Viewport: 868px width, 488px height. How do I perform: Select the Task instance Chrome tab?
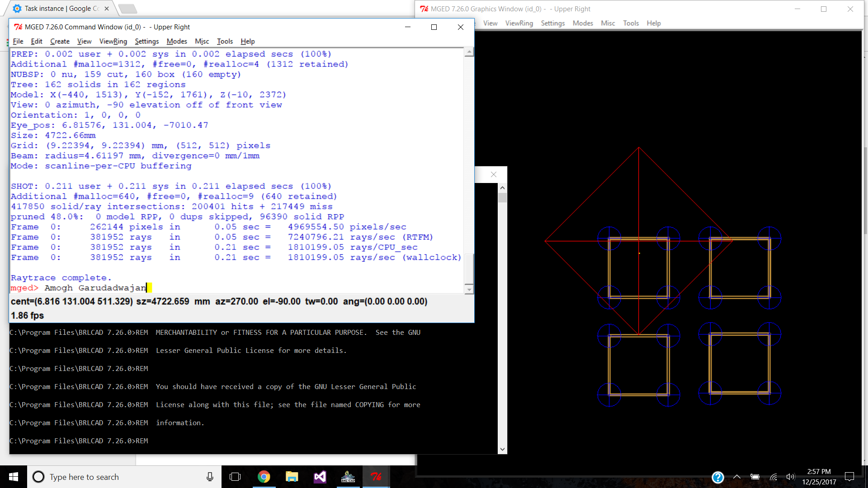coord(61,9)
